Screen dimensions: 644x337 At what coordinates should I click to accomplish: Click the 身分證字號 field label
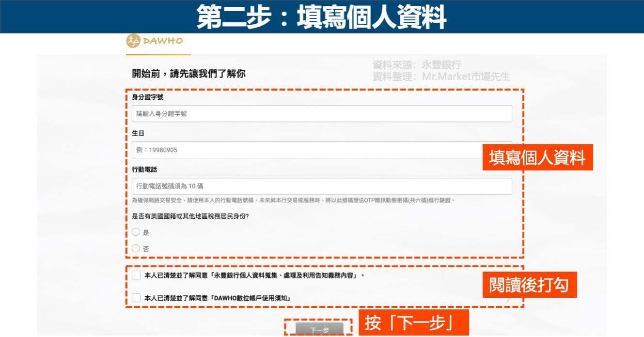[147, 97]
